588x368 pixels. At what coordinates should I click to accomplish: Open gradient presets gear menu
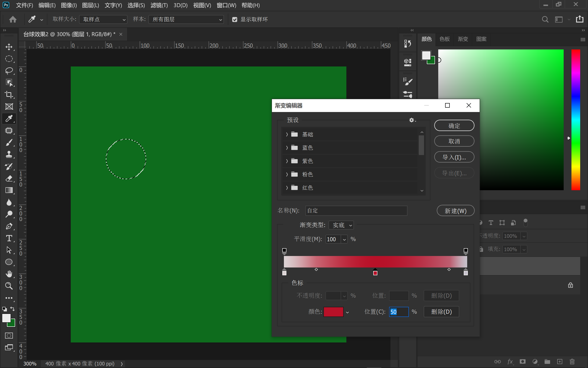(412, 120)
